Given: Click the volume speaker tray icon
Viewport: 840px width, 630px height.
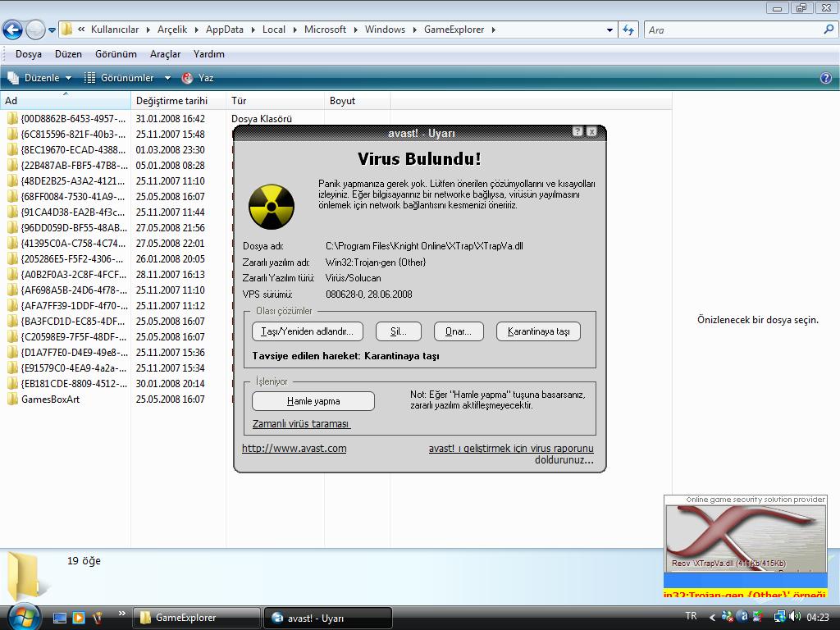Looking at the screenshot, I should pos(795,617).
